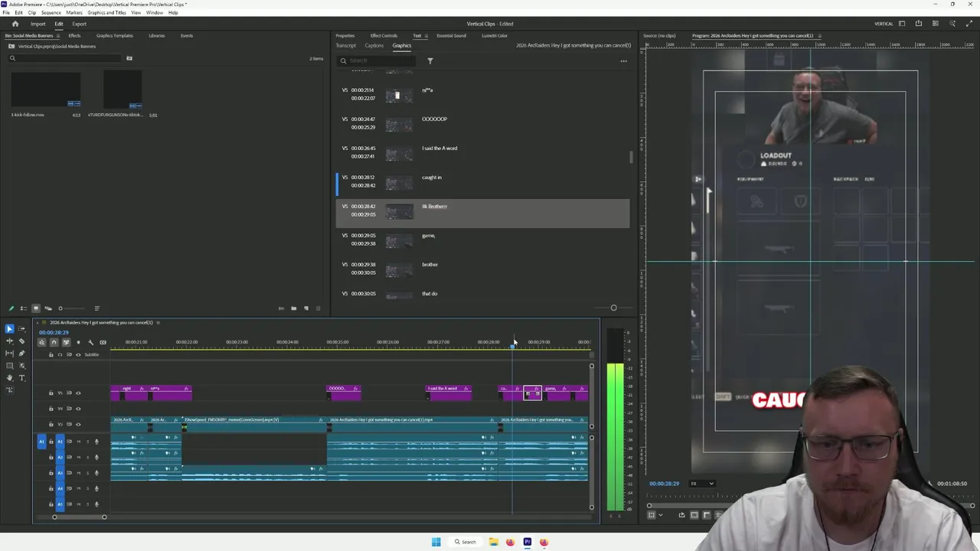Screen dimensions: 980x551
Task: Open Adobe Premiere from the taskbar
Action: pos(527,542)
